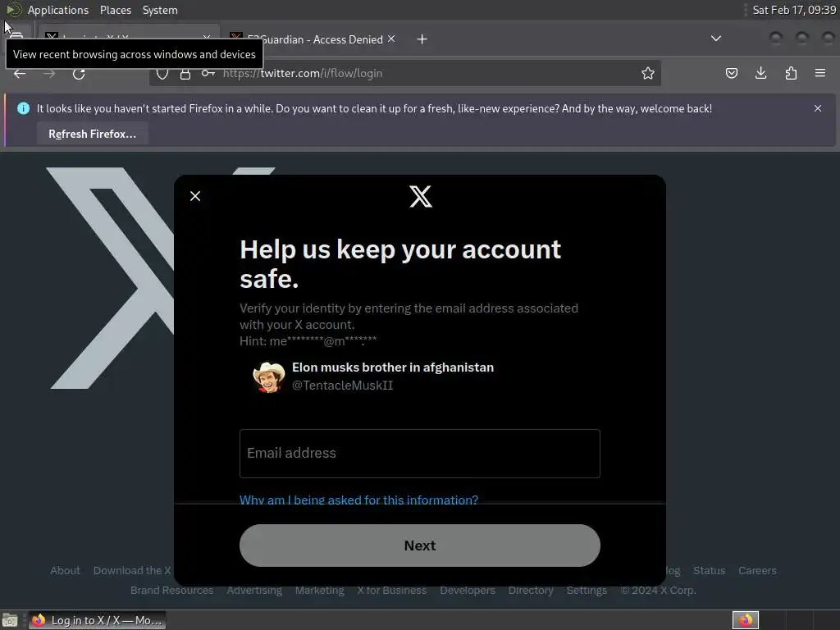Image resolution: width=840 pixels, height=630 pixels.
Task: Open the Extensions menu
Action: (791, 73)
